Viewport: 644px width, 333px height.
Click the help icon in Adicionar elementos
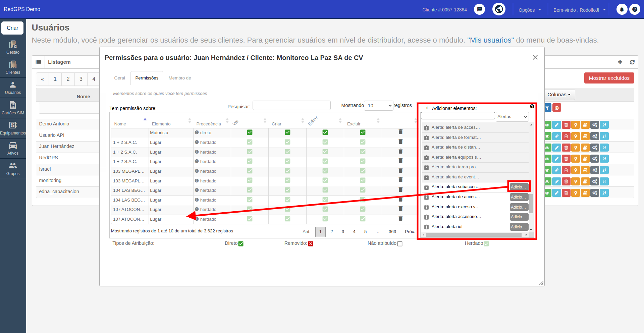click(532, 106)
